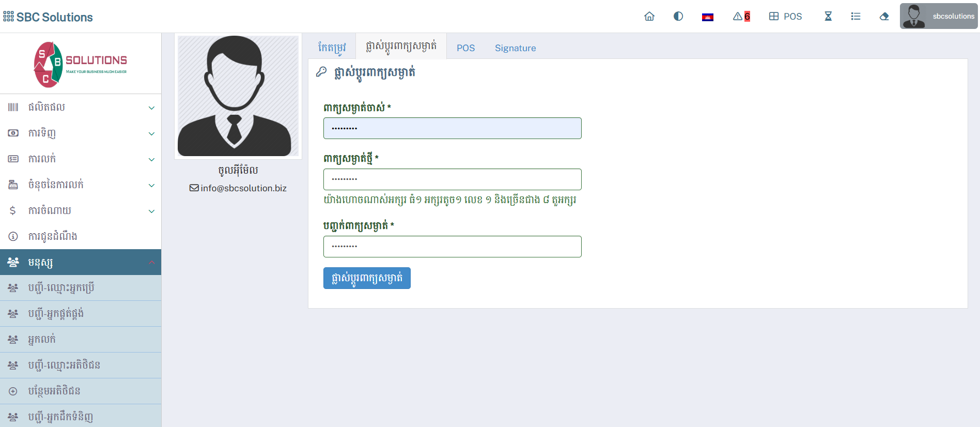Image resolution: width=980 pixels, height=427 pixels.
Task: Click the blue ផ្លាស់ប្តូរពាក្យសម្ងាត់ submit button
Action: tap(367, 278)
